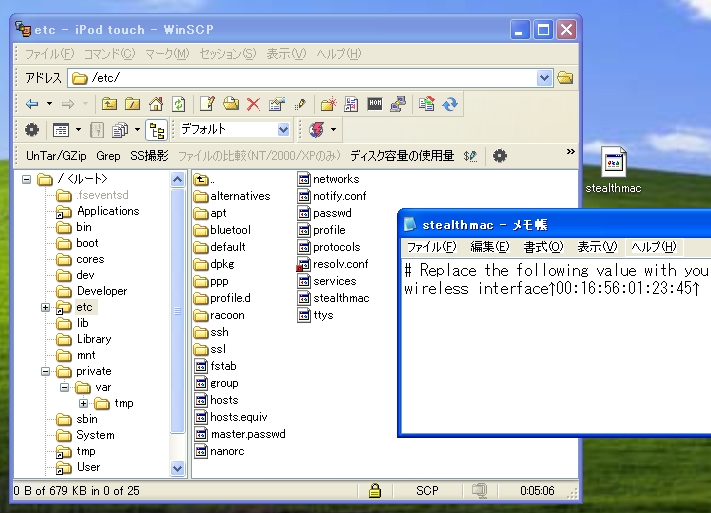Run the SS撮影 custom command
This screenshot has width=711, height=513.
149,156
